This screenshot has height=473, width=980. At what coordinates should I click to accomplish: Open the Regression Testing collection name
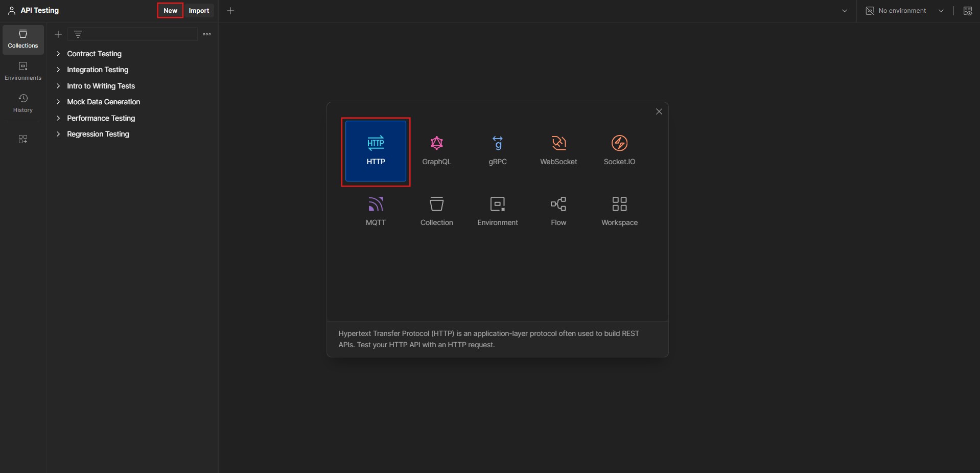pyautogui.click(x=98, y=134)
